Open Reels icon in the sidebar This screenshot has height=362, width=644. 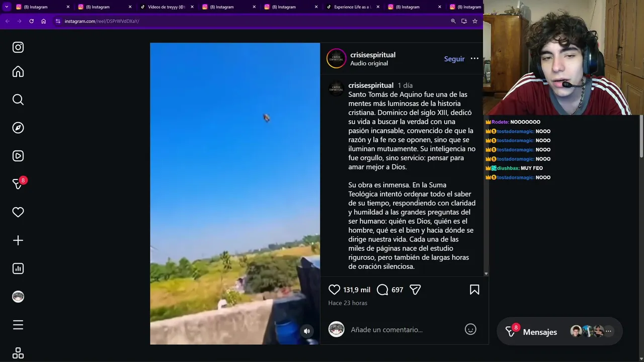[18, 156]
